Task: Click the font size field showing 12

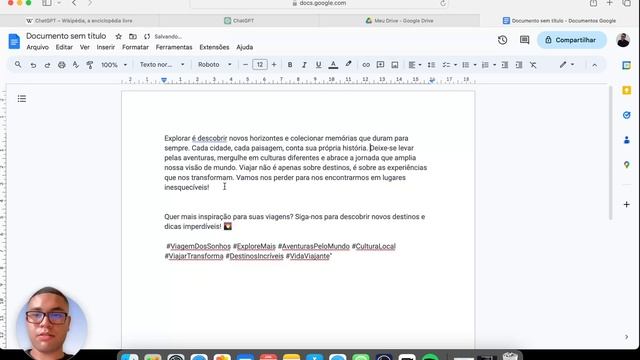Action: click(x=260, y=64)
